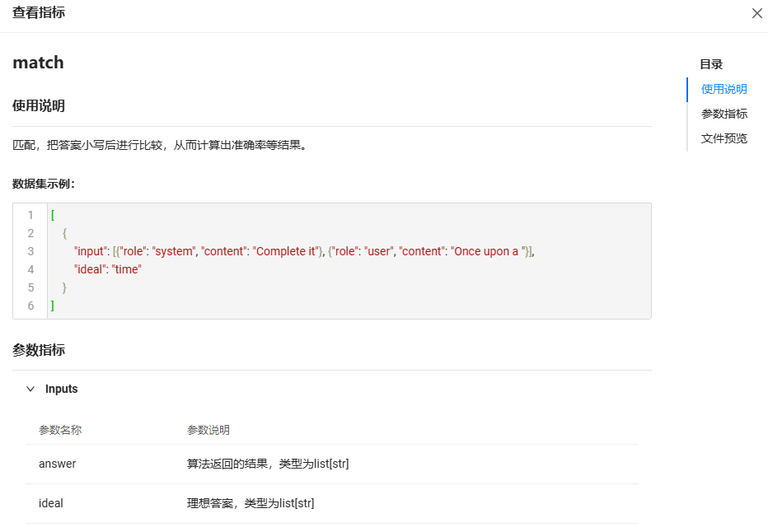Click the "ideal": "time" code line
This screenshot has width=768, height=532.
[x=108, y=269]
